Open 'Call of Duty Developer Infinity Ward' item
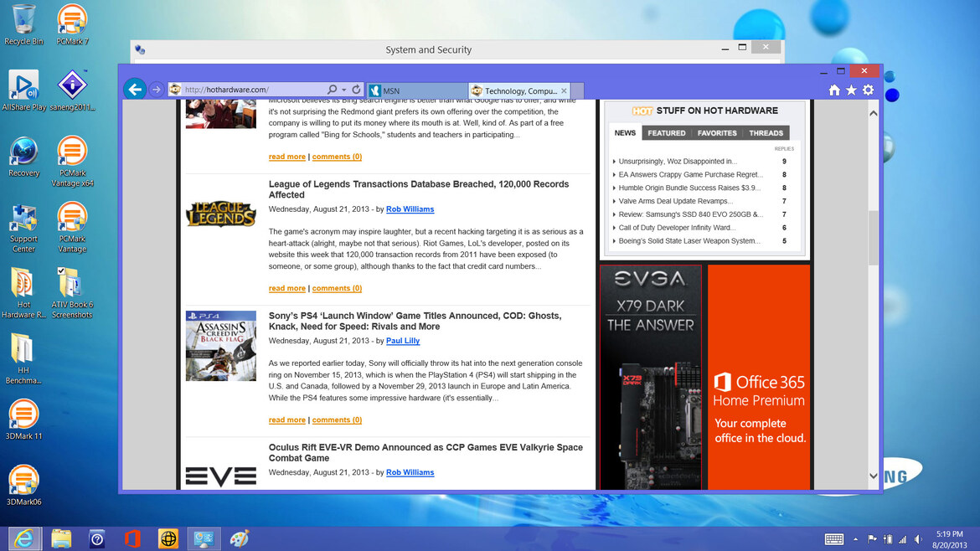The height and width of the screenshot is (551, 980). [x=677, y=228]
